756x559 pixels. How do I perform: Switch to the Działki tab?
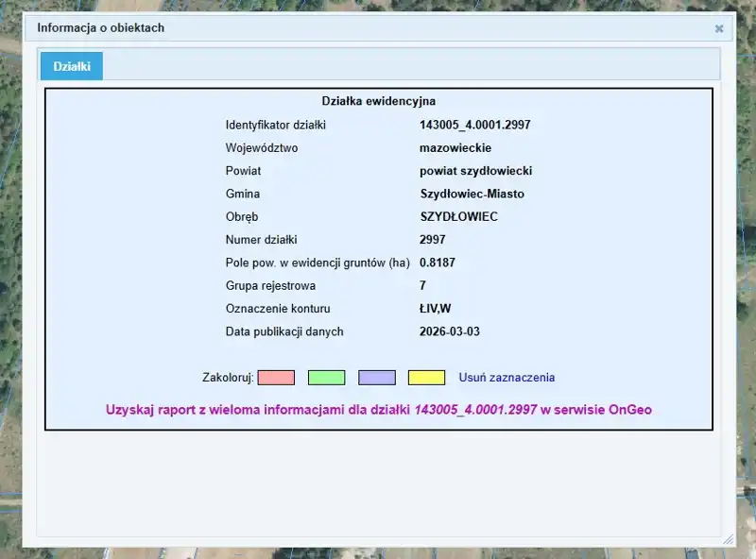[x=72, y=66]
